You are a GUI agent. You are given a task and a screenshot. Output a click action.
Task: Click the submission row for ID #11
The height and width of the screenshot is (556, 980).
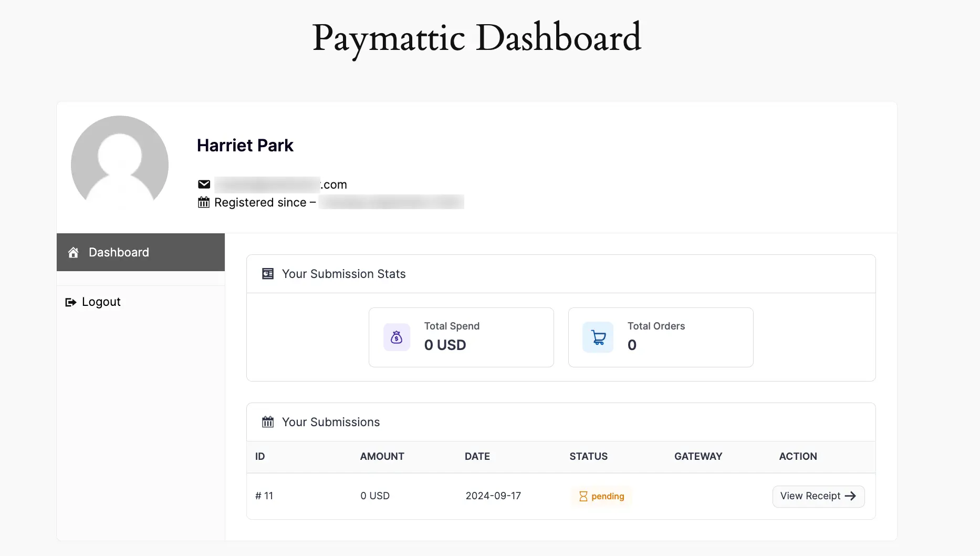click(420, 496)
